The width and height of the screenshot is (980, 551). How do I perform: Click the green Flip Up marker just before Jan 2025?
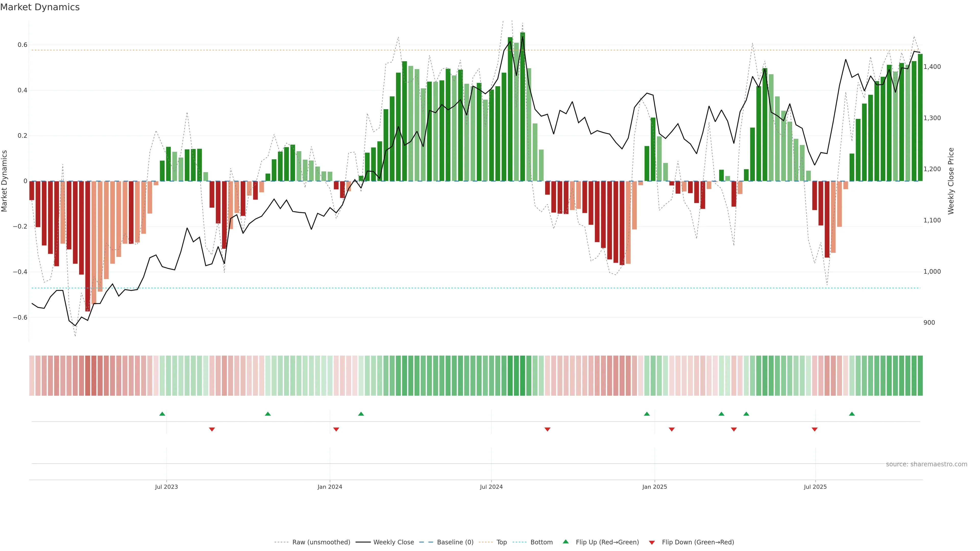coord(647,414)
